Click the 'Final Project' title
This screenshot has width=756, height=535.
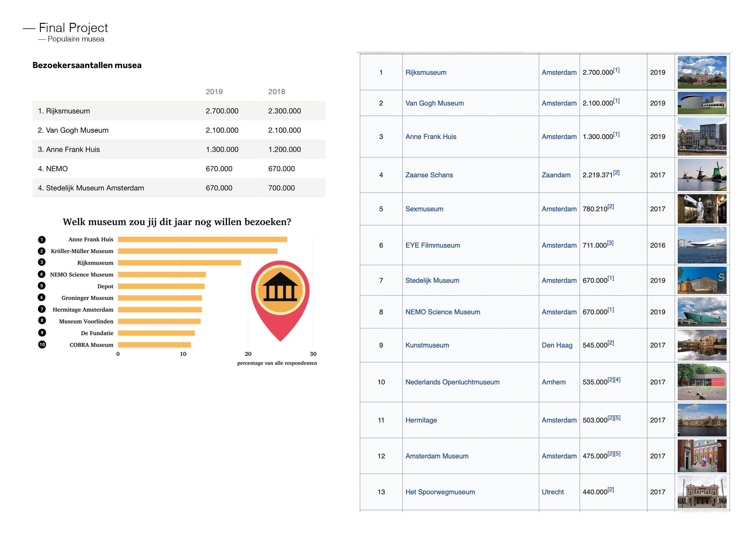click(x=73, y=28)
